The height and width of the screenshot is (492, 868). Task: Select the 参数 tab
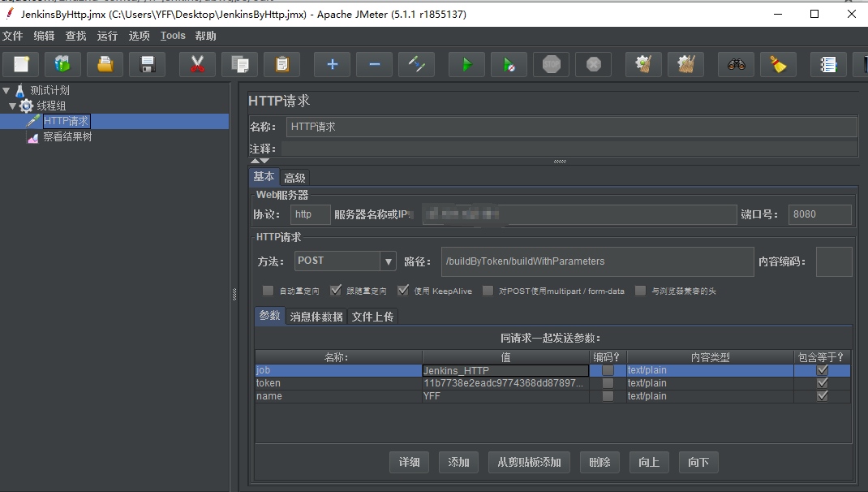pos(269,316)
